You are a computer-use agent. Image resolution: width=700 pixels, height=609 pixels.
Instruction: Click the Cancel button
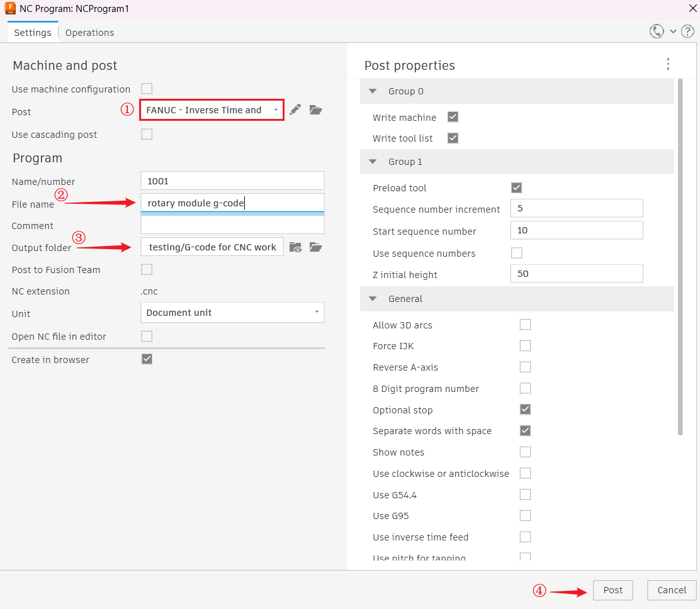pos(672,590)
